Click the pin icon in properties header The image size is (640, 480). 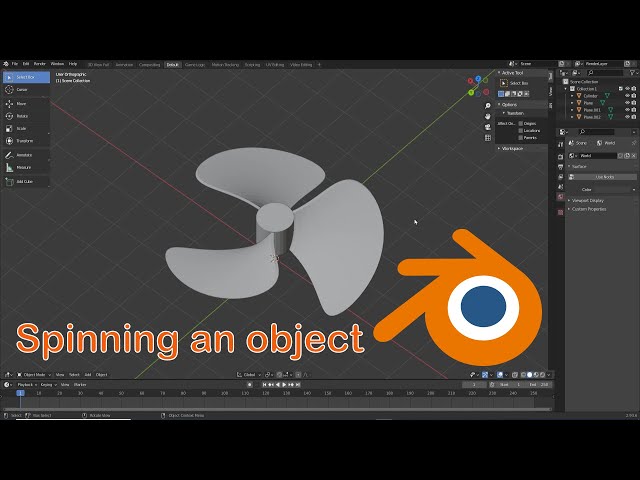pyautogui.click(x=634, y=143)
